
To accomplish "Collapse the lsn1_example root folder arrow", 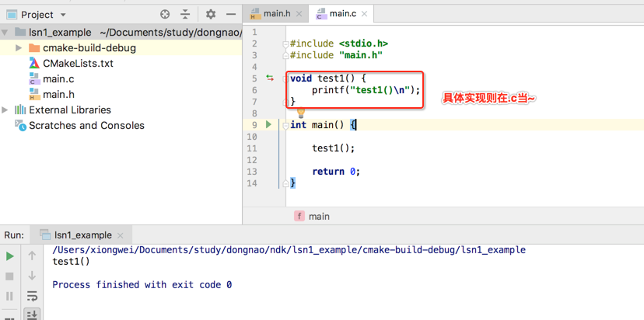I will coord(5,33).
